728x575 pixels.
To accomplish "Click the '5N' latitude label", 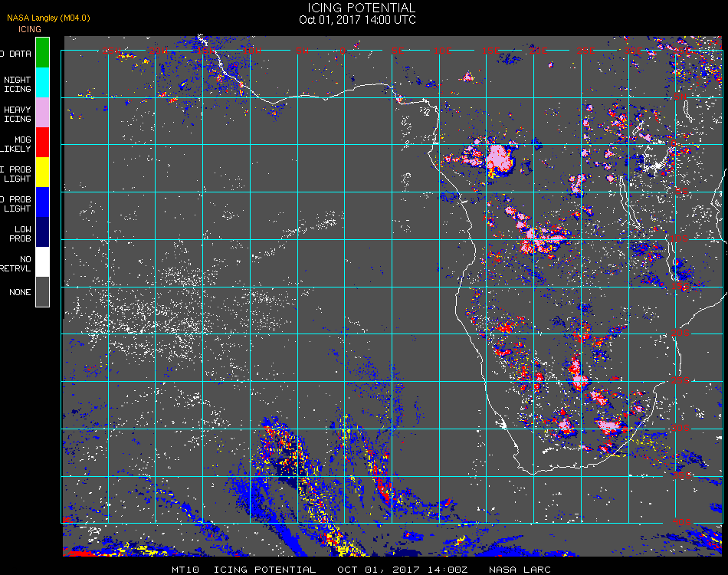I will click(x=680, y=97).
